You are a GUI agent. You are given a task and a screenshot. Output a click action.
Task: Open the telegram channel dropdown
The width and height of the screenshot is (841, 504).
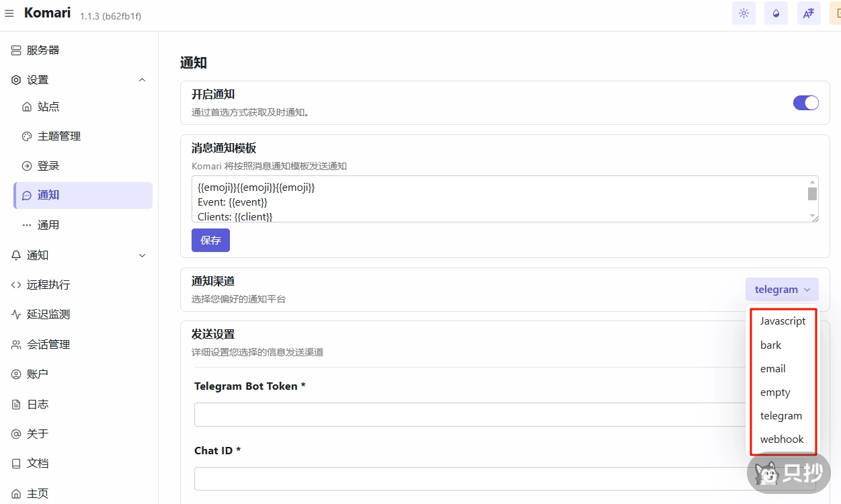point(781,290)
